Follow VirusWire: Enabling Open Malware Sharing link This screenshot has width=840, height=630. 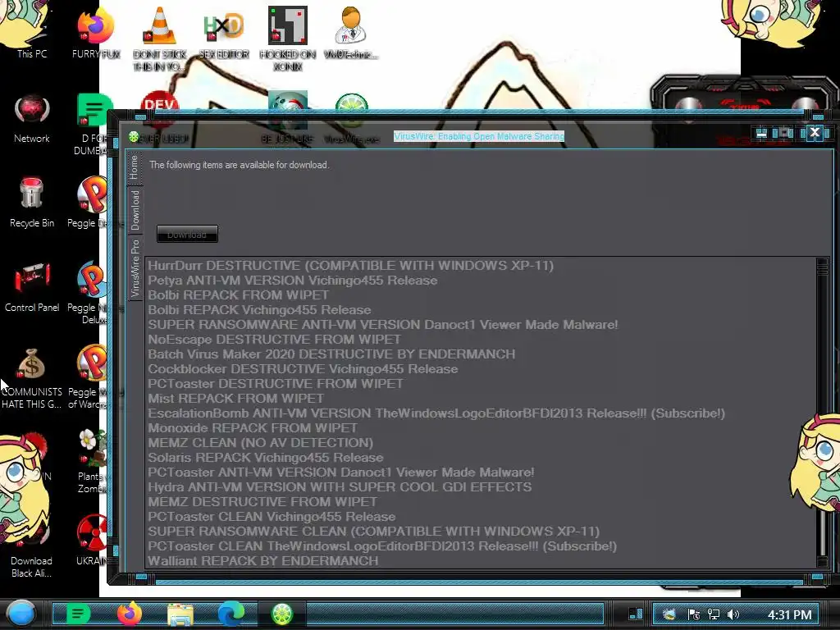pyautogui.click(x=479, y=137)
